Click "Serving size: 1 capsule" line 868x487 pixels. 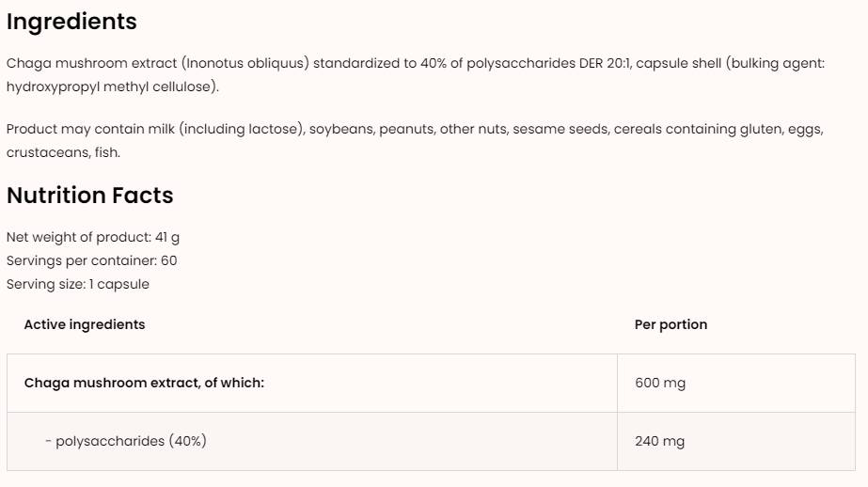(77, 284)
